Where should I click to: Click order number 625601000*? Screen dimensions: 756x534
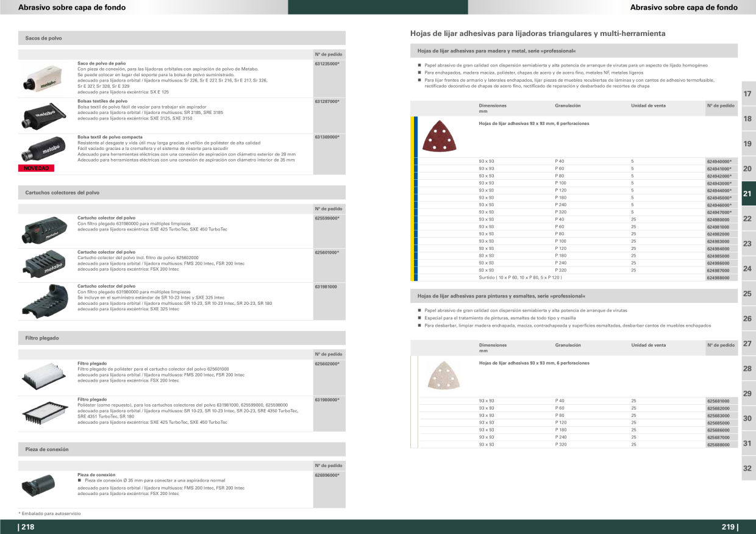point(327,252)
